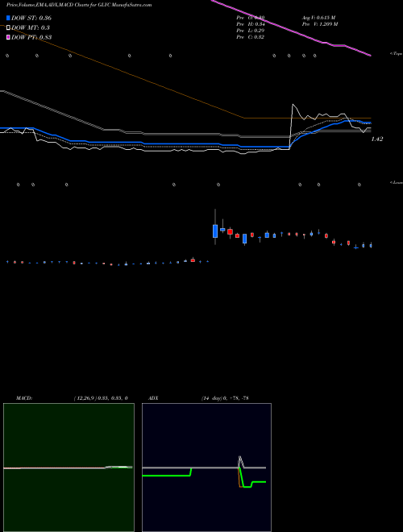This screenshot has width=403, height=532.
Task: Click the 'Avg V: 0.615 M' value
Action: click(x=319, y=18)
